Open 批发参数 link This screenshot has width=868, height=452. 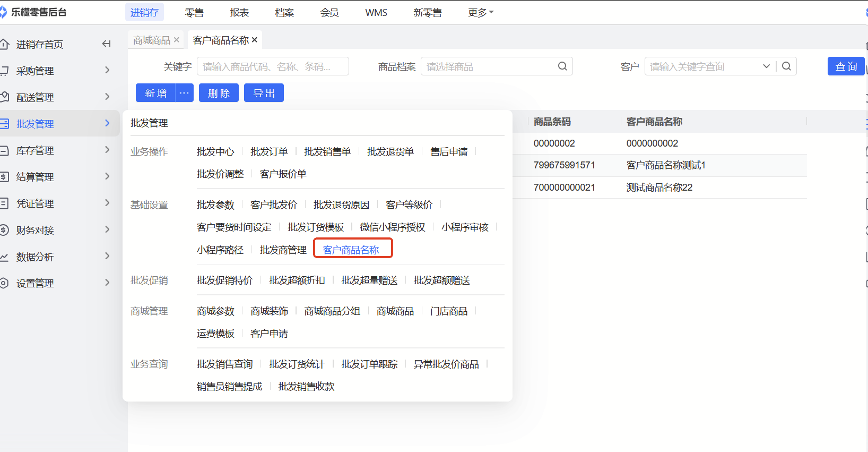215,205
